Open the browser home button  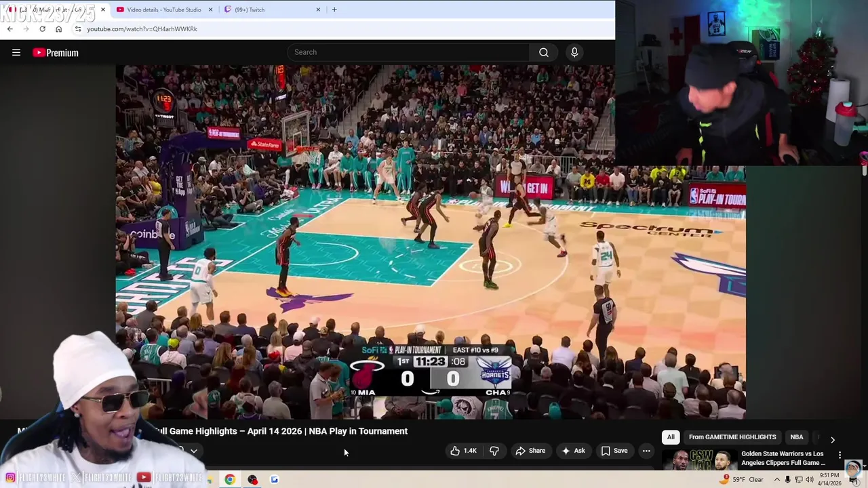point(58,29)
